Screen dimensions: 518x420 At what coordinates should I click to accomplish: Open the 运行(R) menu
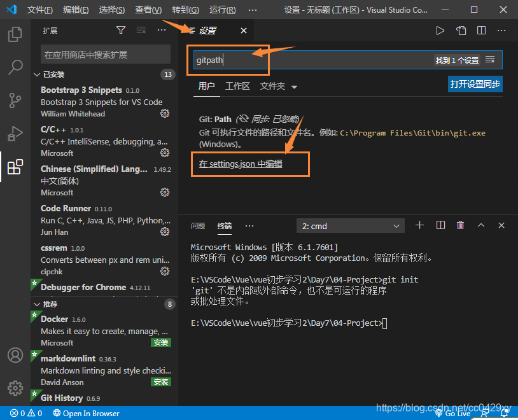[x=222, y=10]
